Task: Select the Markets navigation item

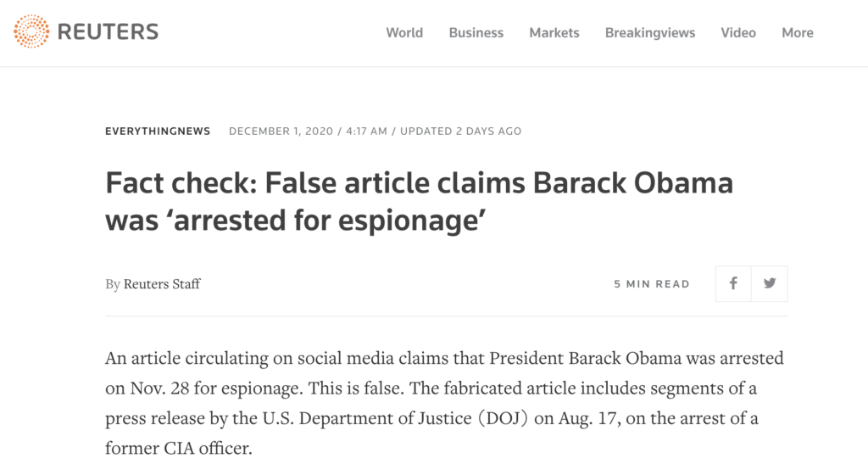Action: click(554, 33)
